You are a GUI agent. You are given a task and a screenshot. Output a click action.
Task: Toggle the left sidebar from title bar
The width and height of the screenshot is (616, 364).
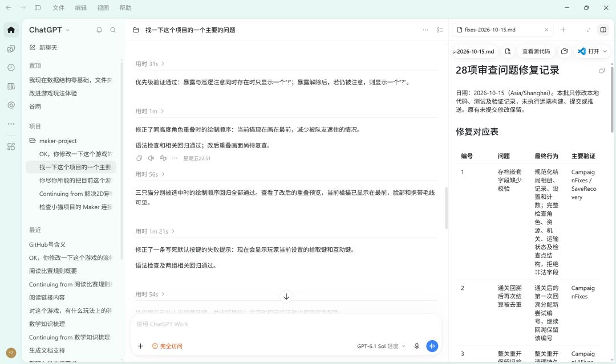click(x=38, y=8)
